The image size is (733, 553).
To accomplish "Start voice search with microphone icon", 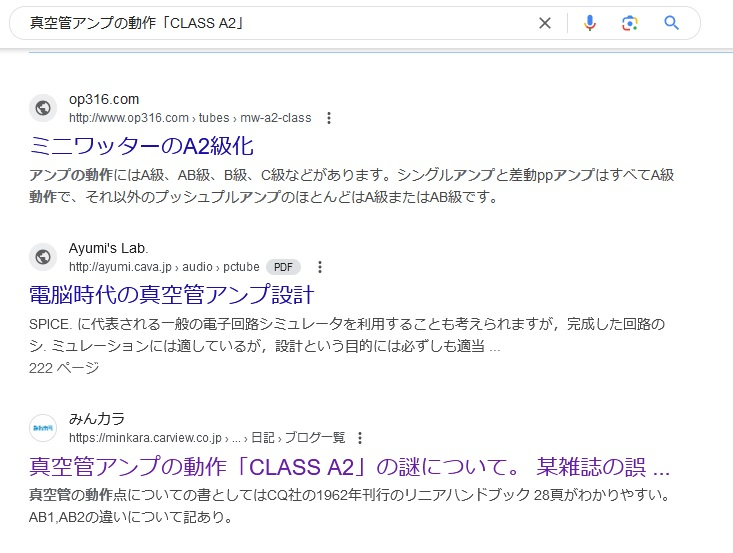I will tap(590, 23).
